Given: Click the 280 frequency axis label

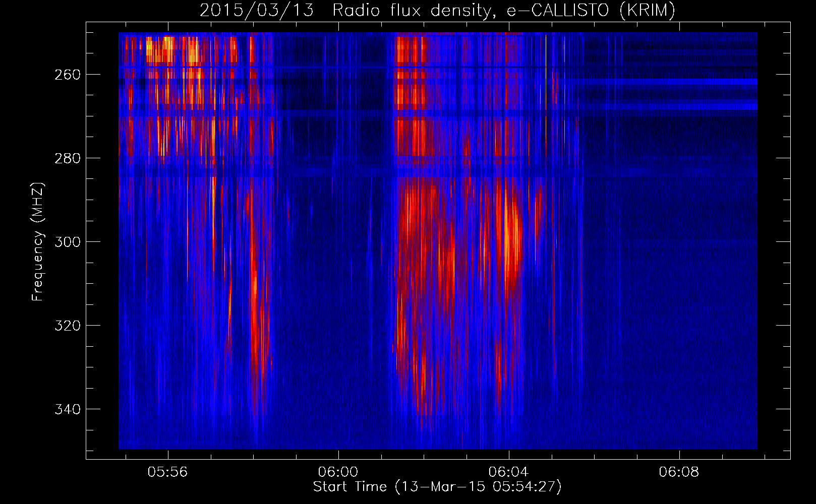Looking at the screenshot, I should [67, 158].
